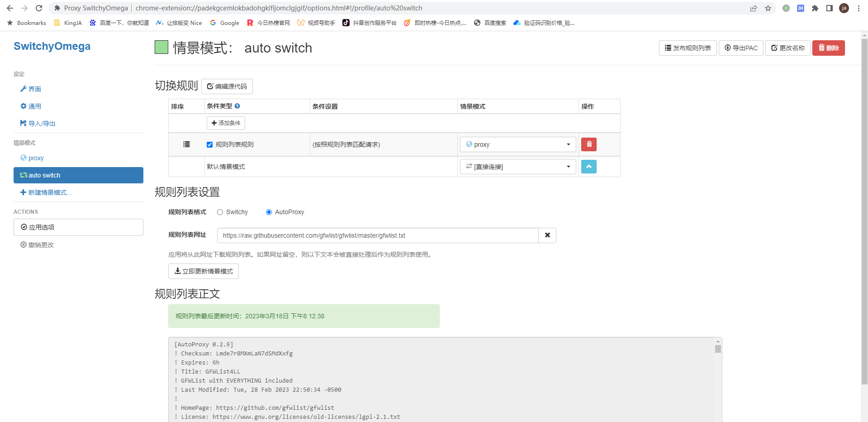
Task: Click 新建情景模式 to create a profile
Action: tap(46, 192)
